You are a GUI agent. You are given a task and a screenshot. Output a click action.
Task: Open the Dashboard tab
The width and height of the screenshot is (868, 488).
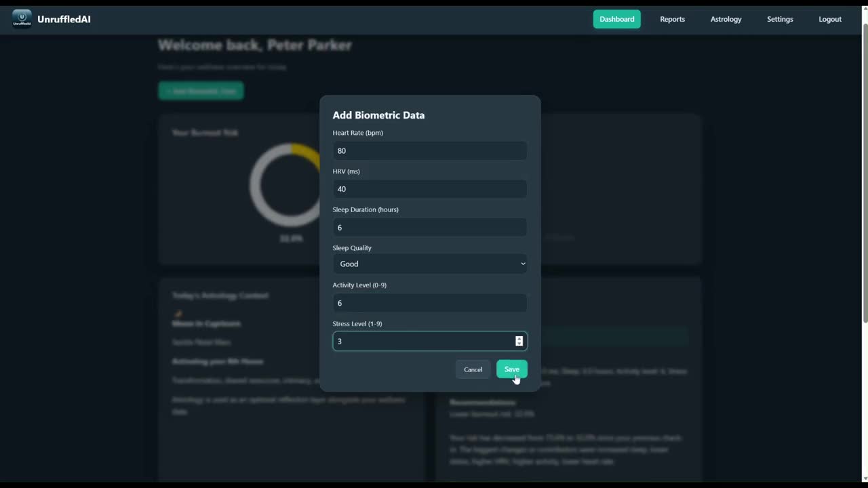(x=616, y=19)
